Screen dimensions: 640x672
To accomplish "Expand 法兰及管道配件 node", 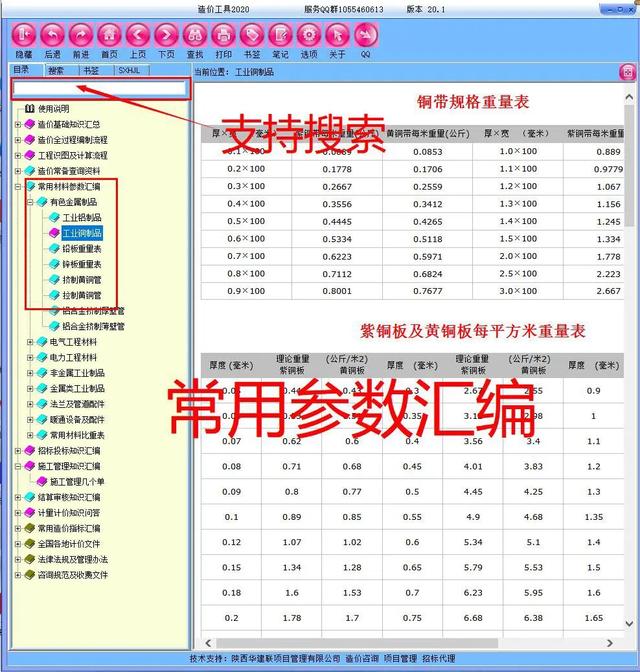I will [x=30, y=404].
